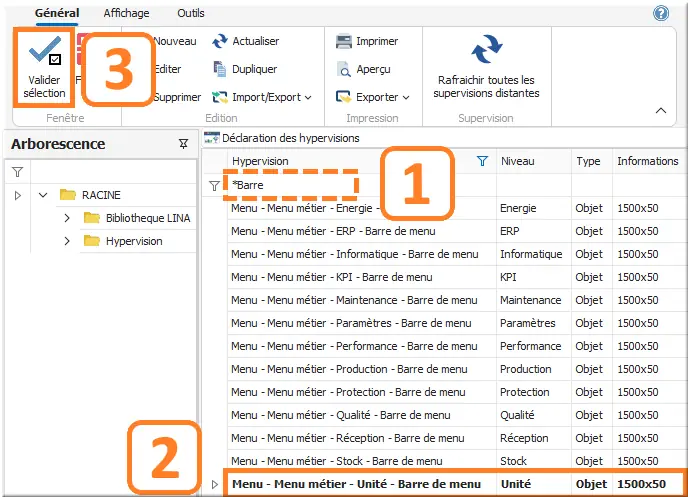
Task: Switch to the Affichage tab
Action: coord(126,13)
